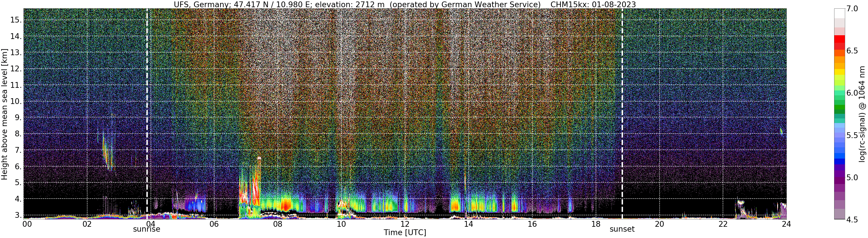Click the time-axis tick label "24"

(786, 224)
